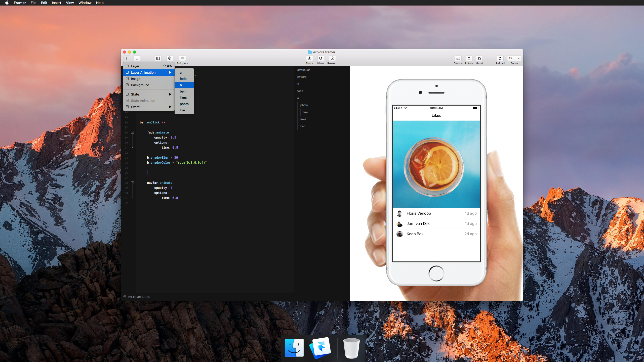Image resolution: width=644 pixels, height=362 pixels.
Task: Reload the prototype preview
Action: 500,58
